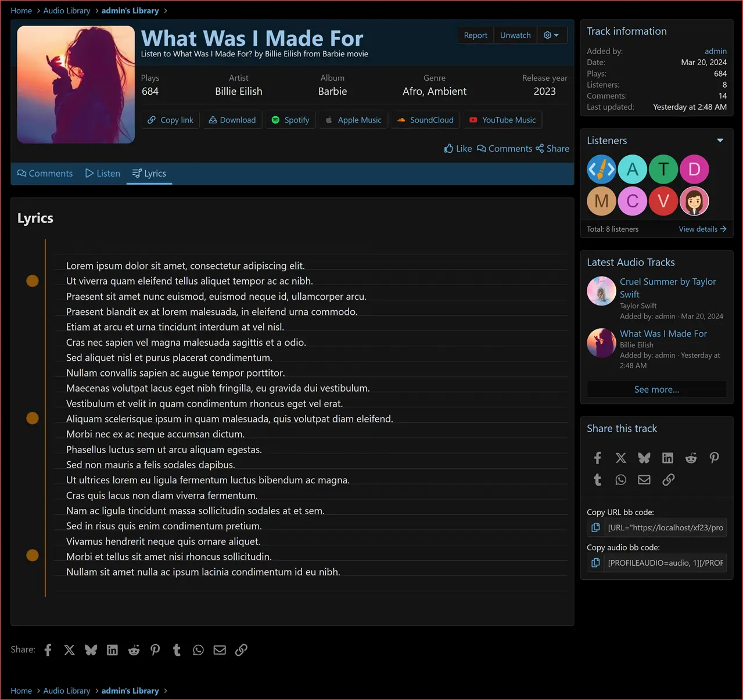The width and height of the screenshot is (743, 700).
Task: Click See more under Latest Audio Tracks
Action: [x=656, y=389]
